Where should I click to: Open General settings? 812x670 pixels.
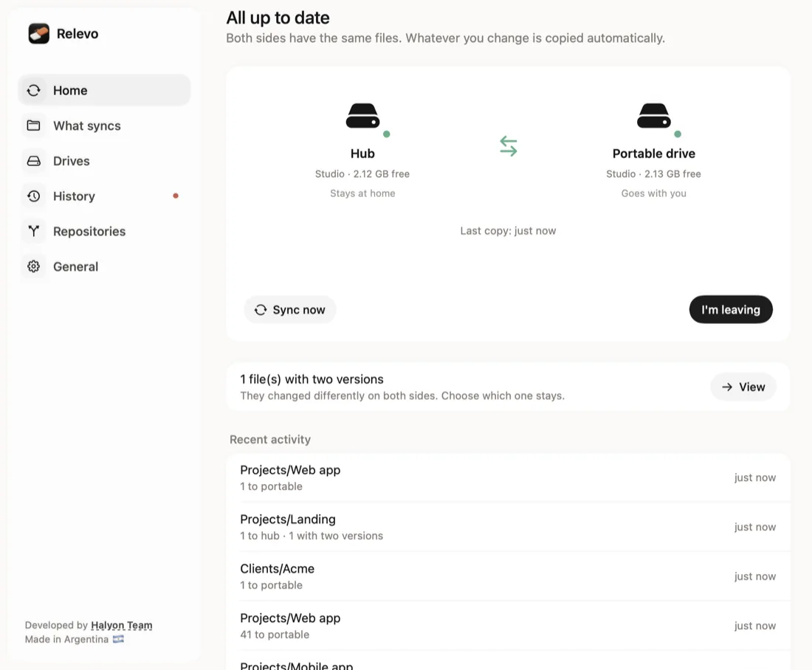tap(104, 266)
